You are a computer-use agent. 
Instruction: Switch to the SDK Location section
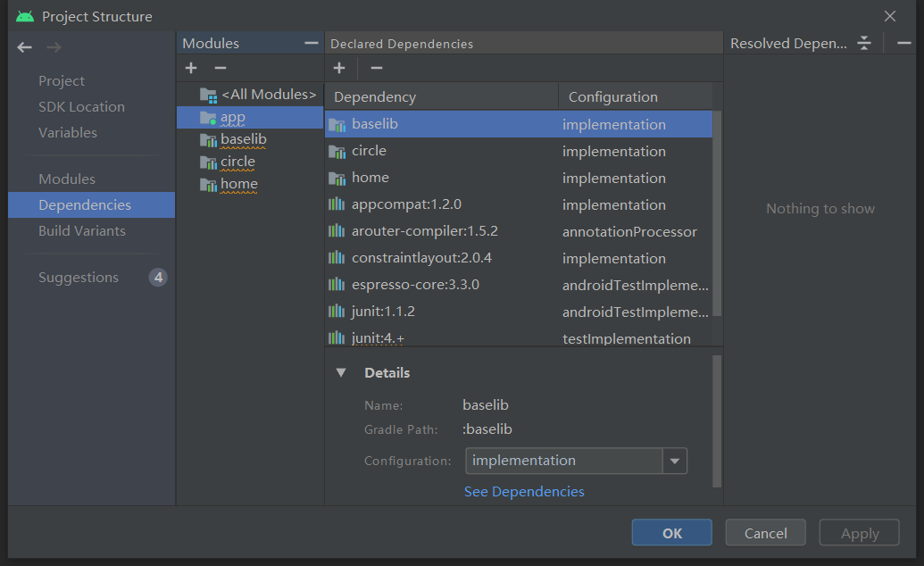pos(81,106)
